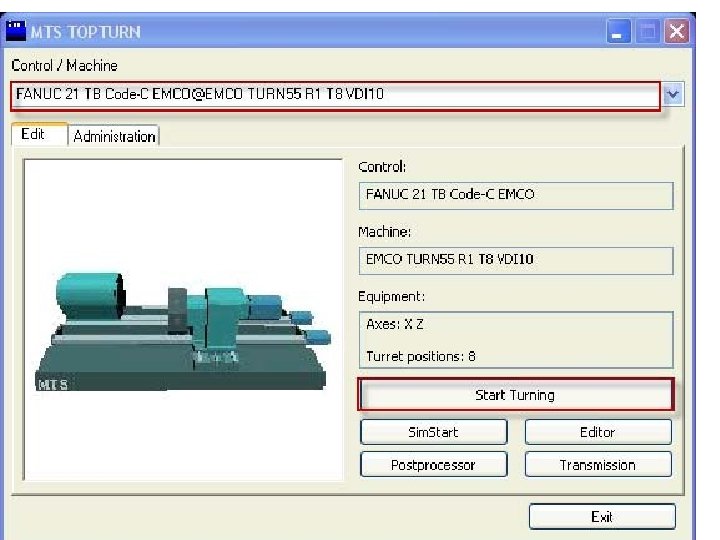
Task: Click the Start Turning button
Action: click(516, 395)
